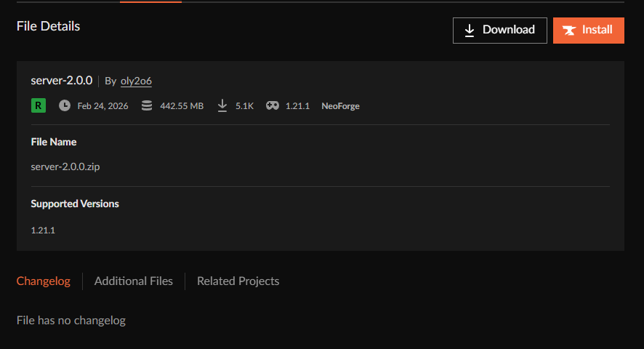Click the 'File has no changelog' text

(71, 320)
